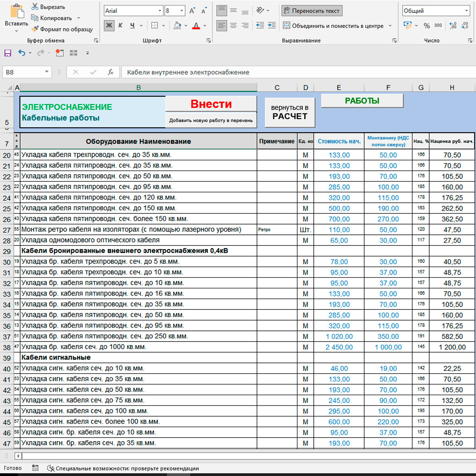Screen dimensions: 476x476
Task: Select row 29 header
Action: 7,251
